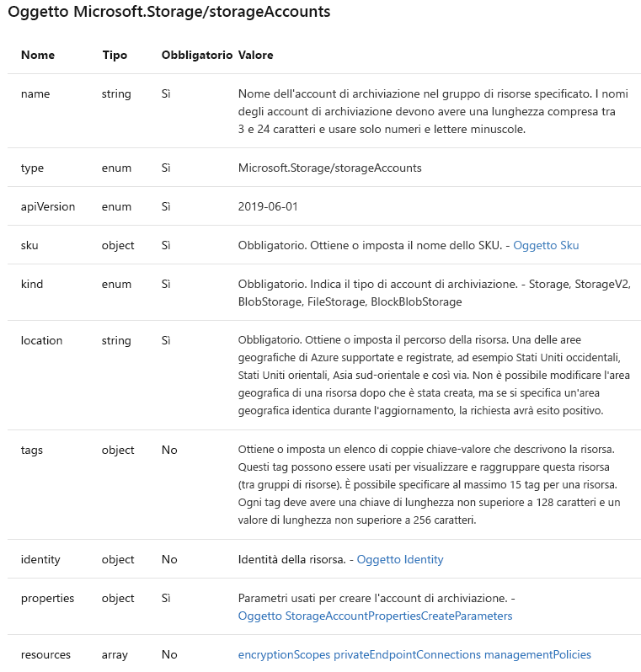Click the Microsoft.Storage/storageAccounts type value
Image resolution: width=641 pixels, height=672 pixels.
click(329, 168)
